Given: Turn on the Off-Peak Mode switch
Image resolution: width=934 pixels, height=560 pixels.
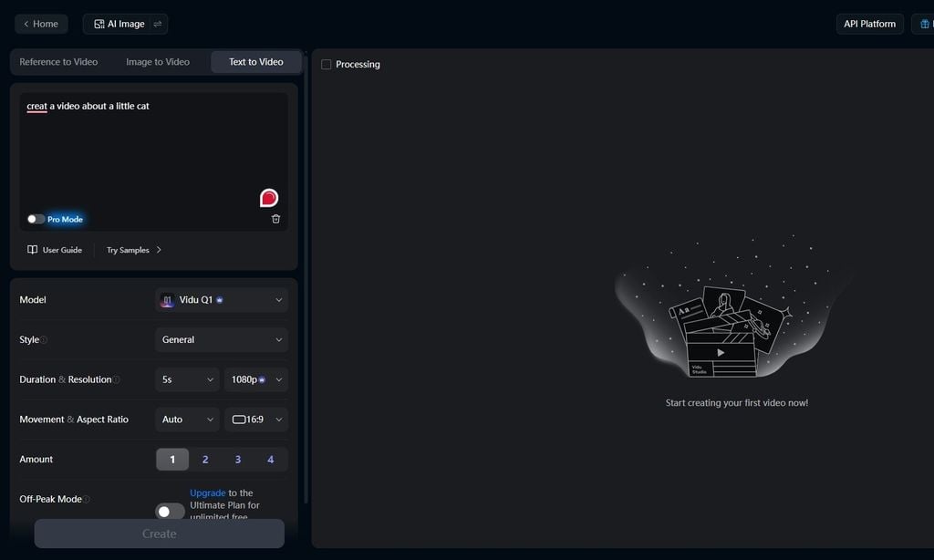Looking at the screenshot, I should (x=170, y=511).
